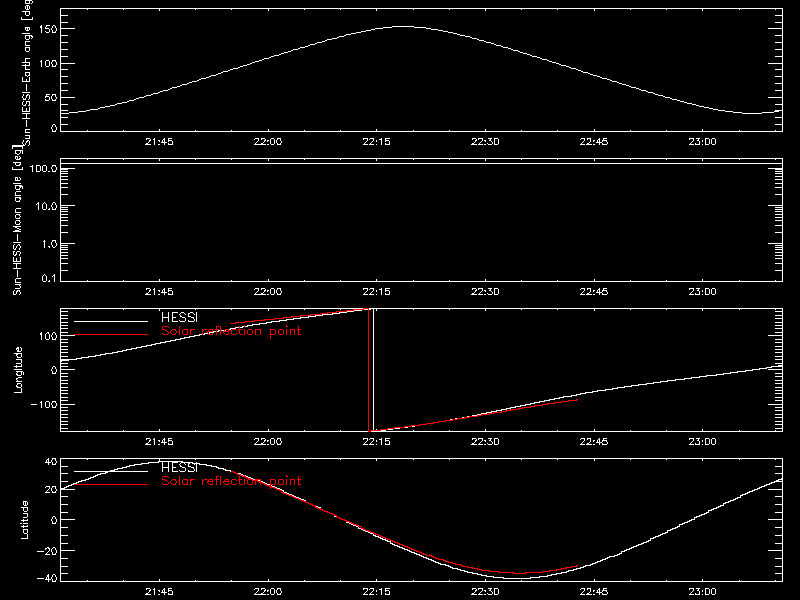Tap 21:45 label under Latitude plot
The image size is (800, 600).
159,592
